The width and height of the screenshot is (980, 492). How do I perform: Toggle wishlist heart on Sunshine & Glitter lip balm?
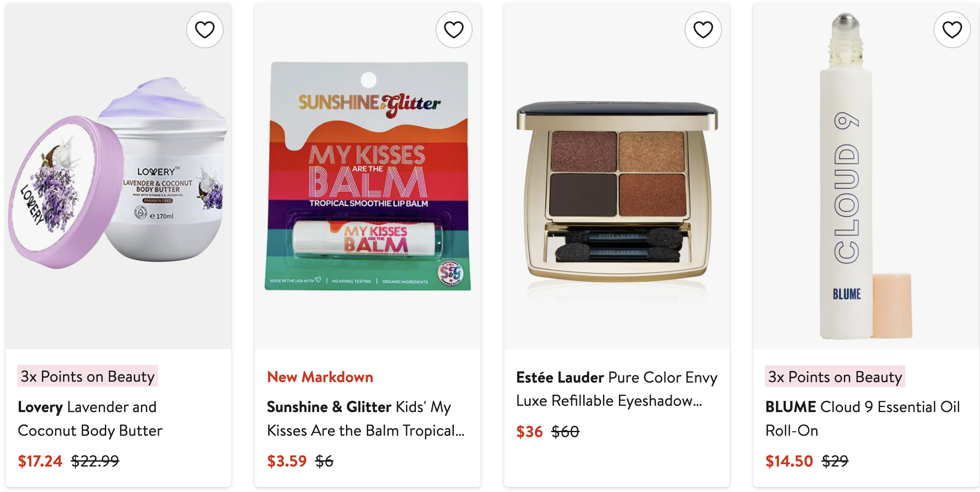tap(453, 30)
